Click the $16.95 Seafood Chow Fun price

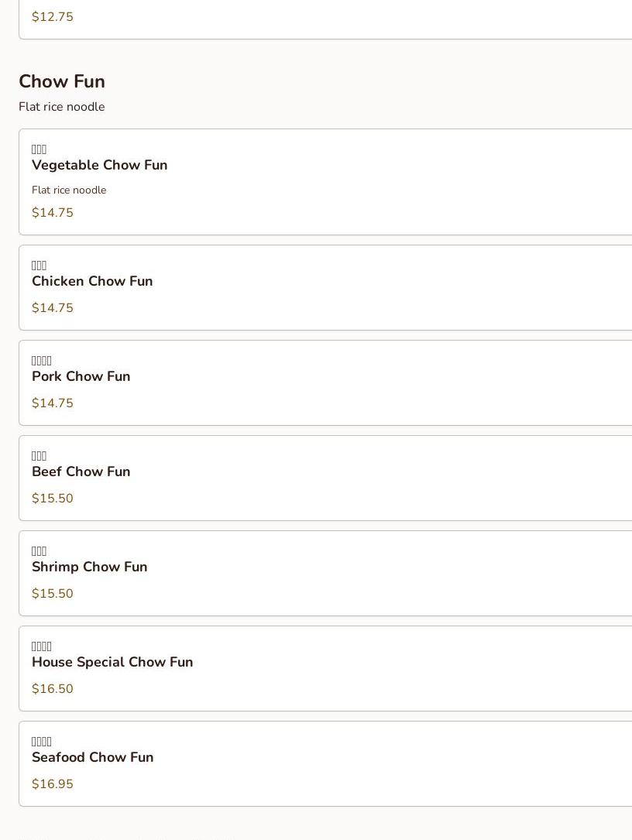click(53, 784)
